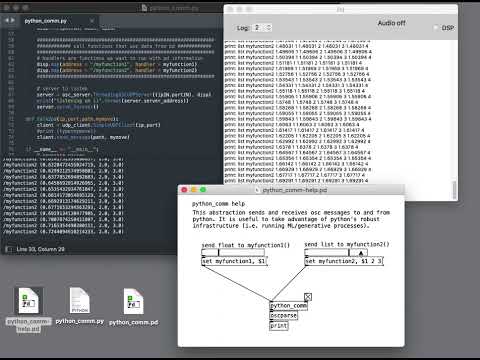Image resolution: width=480 pixels, height=360 pixels.
Task: Click 'Line 30, Column 29' status text
Action: [40, 249]
